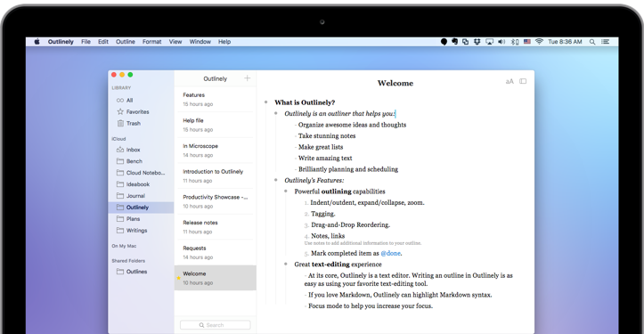
Task: Click the yellow star on Welcome note
Action: click(179, 278)
